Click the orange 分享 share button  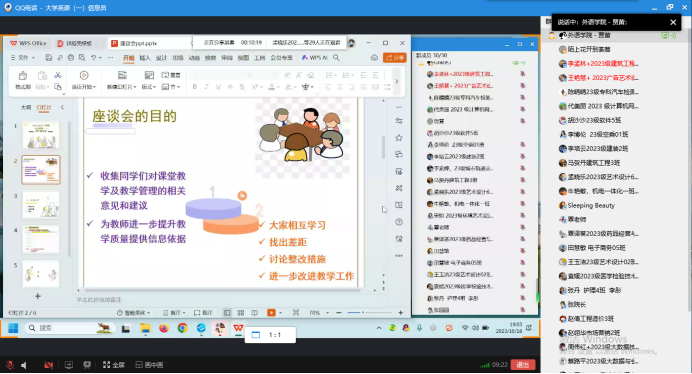click(395, 58)
